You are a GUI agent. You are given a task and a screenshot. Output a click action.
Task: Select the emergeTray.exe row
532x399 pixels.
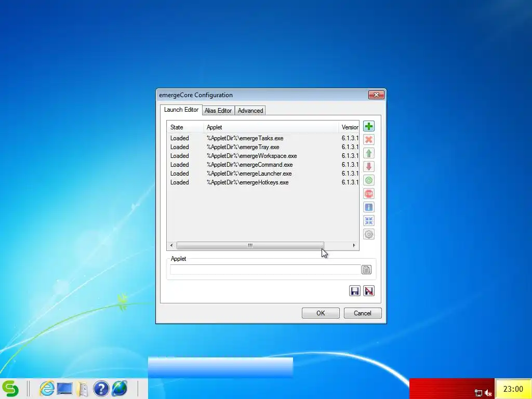pos(262,147)
